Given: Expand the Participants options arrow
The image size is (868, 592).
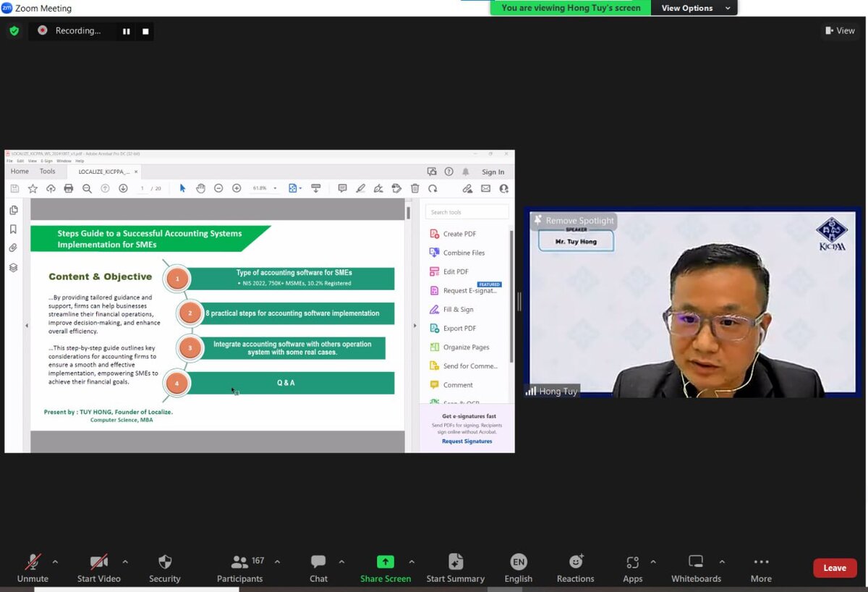Looking at the screenshot, I should 277,562.
